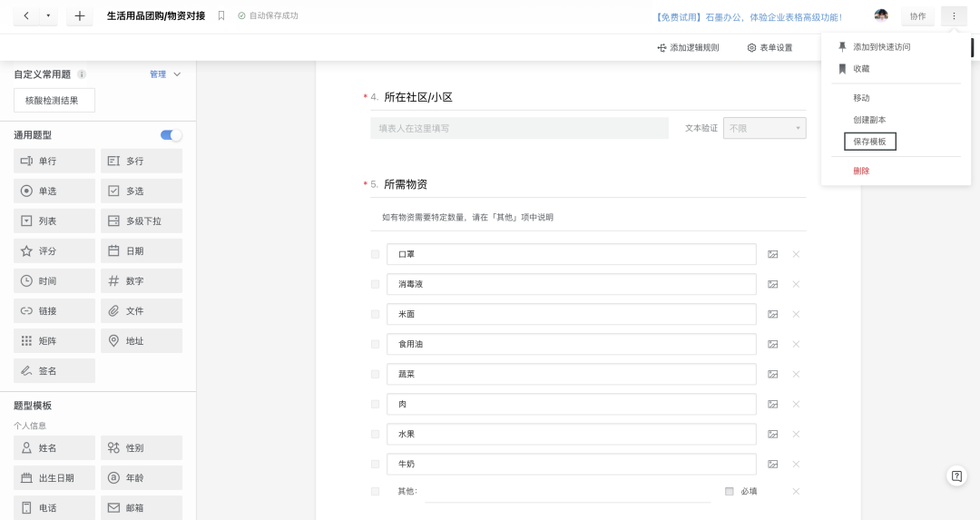Add a 多行 question type
This screenshot has width=980, height=520.
tap(142, 161)
